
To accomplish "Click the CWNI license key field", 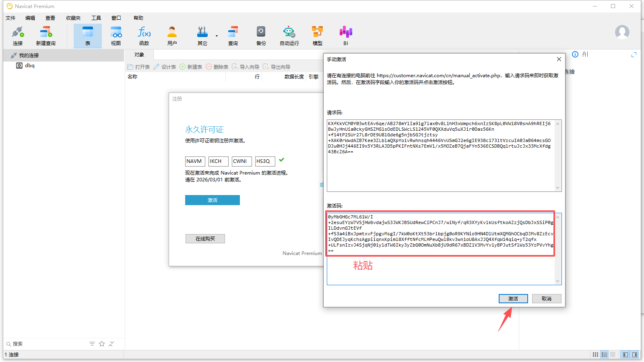I will point(242,161).
